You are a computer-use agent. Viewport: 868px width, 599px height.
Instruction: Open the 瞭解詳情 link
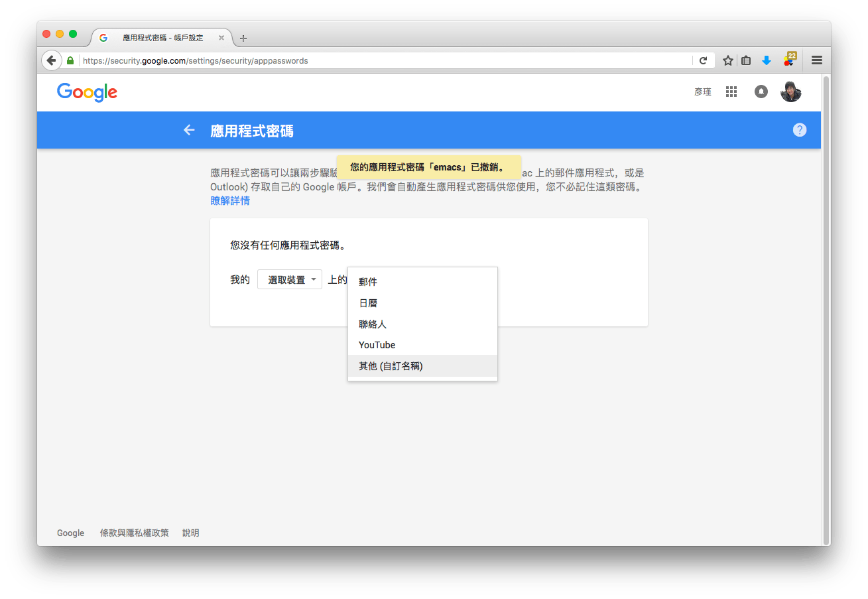click(230, 201)
